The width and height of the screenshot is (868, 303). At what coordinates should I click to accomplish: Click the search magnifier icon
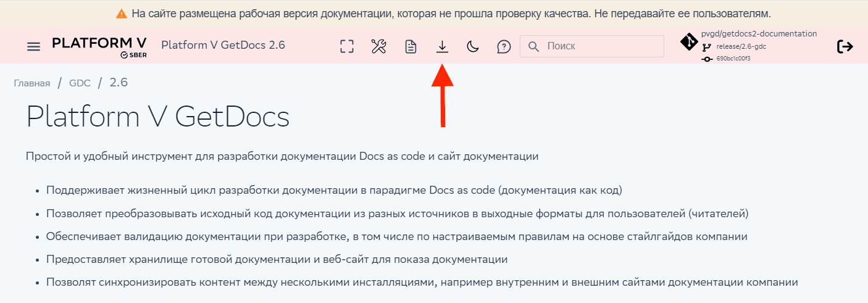(534, 46)
